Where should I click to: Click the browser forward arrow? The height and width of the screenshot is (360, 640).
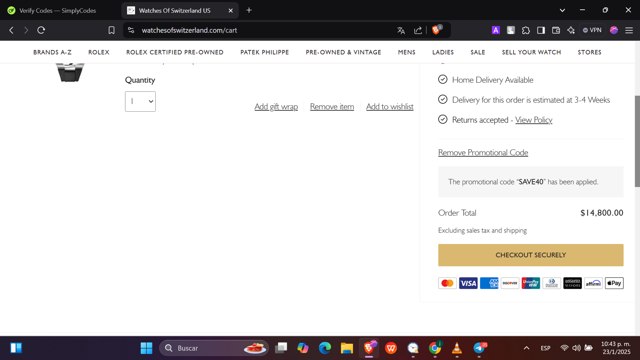(x=26, y=30)
